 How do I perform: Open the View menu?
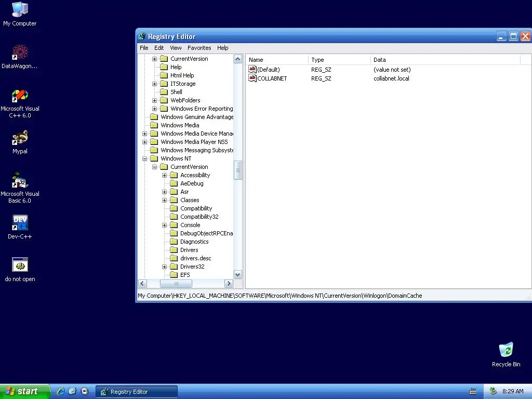[176, 48]
